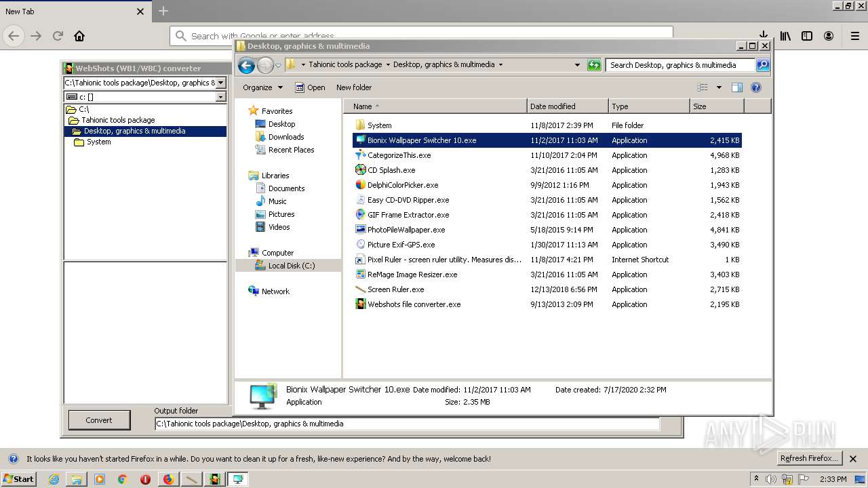Click Explorer refresh address button

tap(594, 65)
